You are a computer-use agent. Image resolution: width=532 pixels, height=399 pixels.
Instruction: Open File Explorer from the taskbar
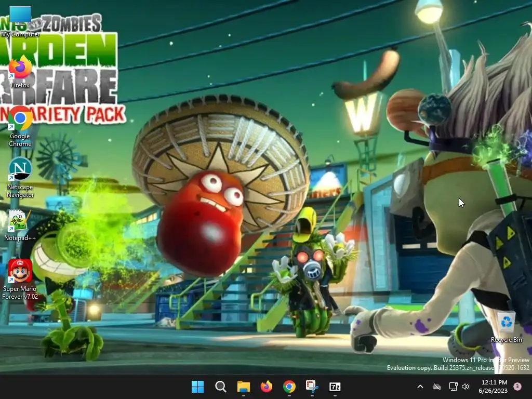(244, 387)
